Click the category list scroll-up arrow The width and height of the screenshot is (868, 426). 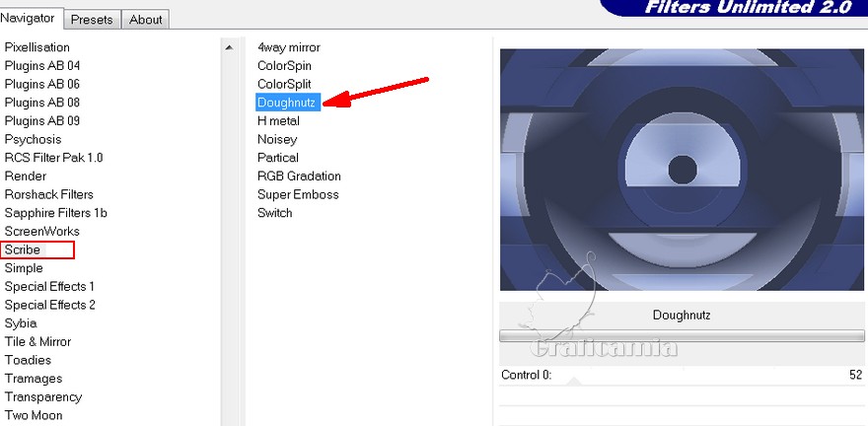tap(229, 48)
